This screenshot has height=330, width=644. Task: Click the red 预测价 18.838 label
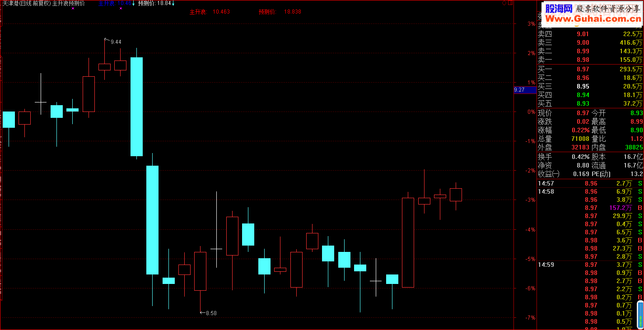280,12
